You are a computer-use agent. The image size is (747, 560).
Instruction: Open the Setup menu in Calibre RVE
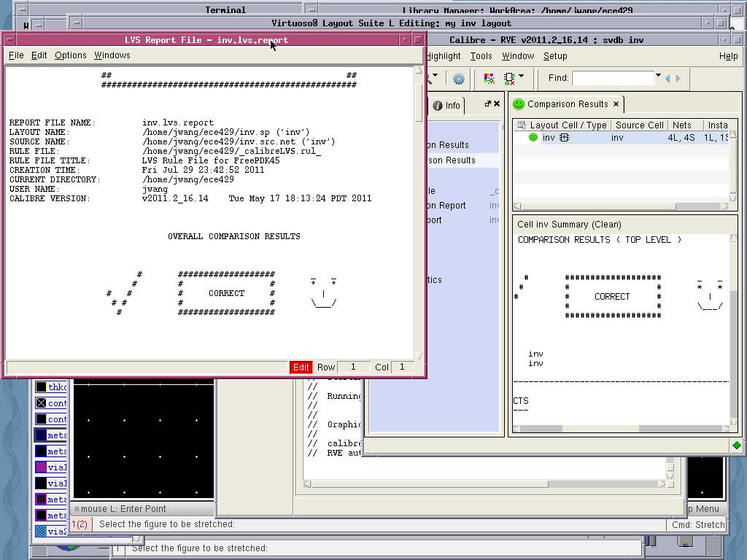(555, 56)
